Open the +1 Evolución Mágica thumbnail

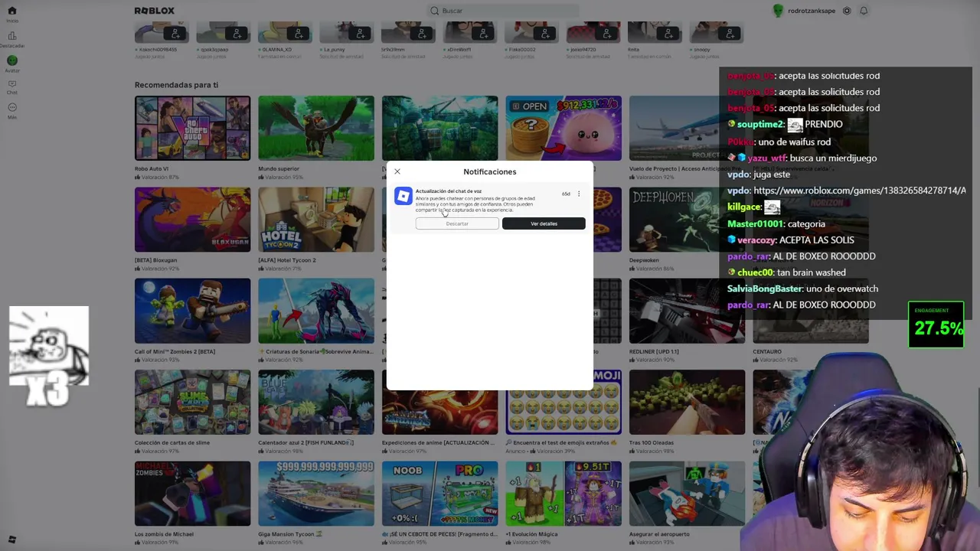[x=563, y=494]
